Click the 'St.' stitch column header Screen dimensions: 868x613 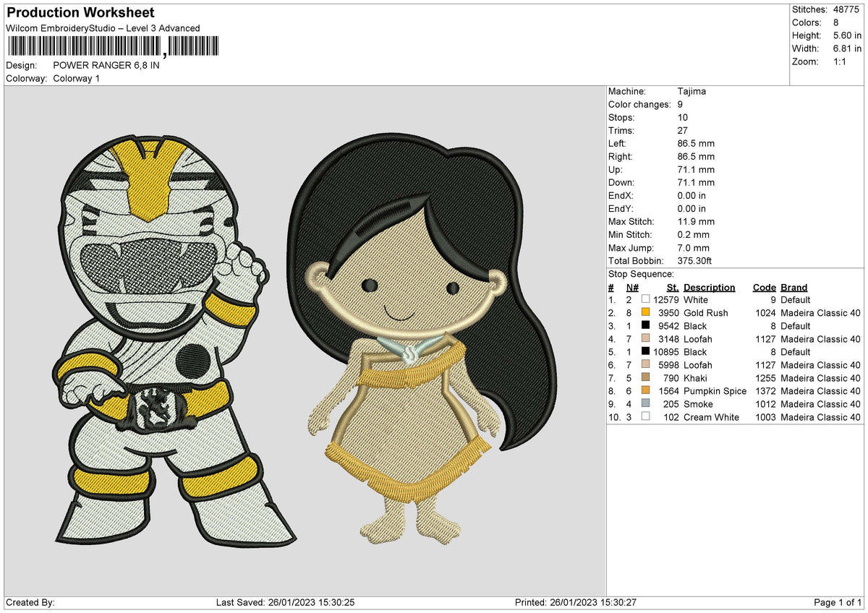click(x=672, y=287)
